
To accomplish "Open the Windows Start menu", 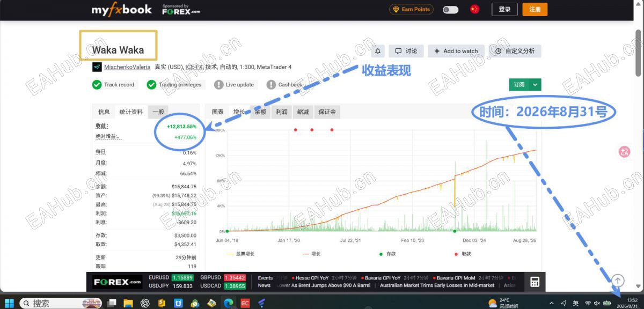I will (x=10, y=303).
